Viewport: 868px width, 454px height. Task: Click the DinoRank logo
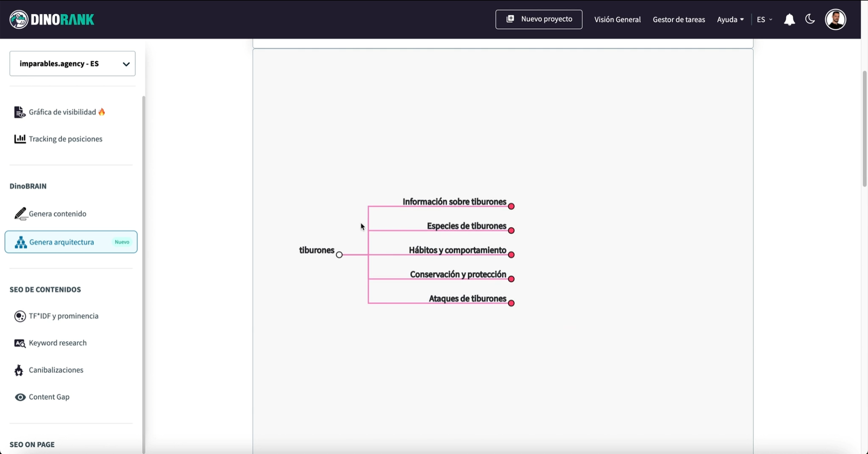52,20
